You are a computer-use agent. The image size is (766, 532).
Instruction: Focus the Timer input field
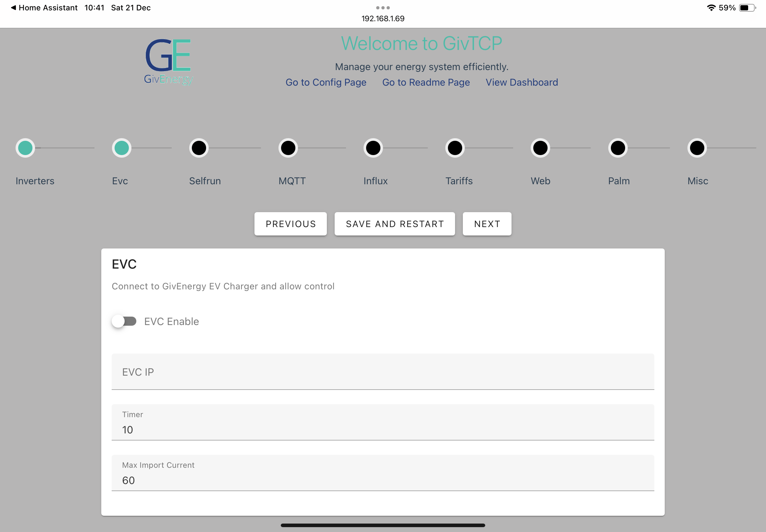383,422
